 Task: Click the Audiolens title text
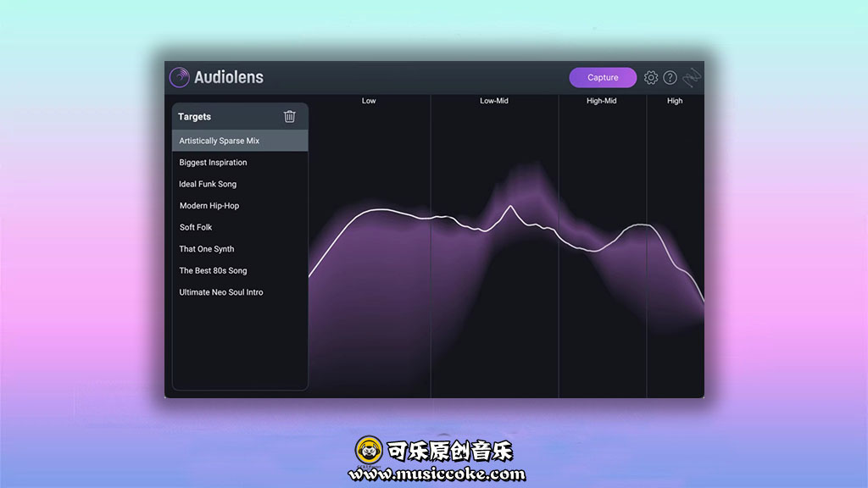coord(229,77)
